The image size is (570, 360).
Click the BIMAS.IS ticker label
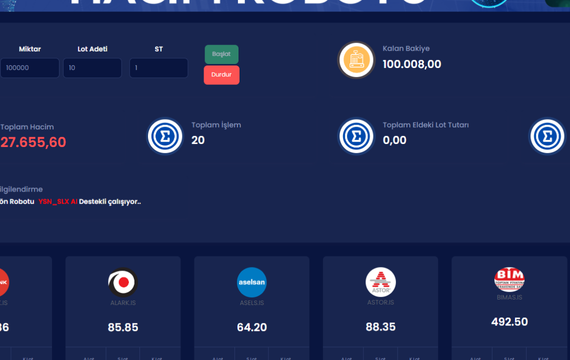coord(509,297)
